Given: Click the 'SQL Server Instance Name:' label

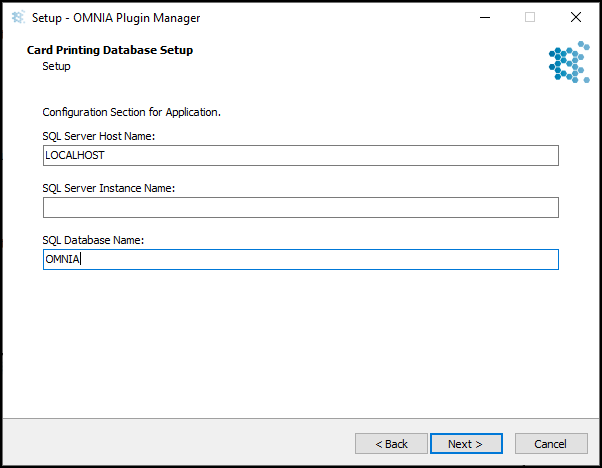Looking at the screenshot, I should click(109, 188).
